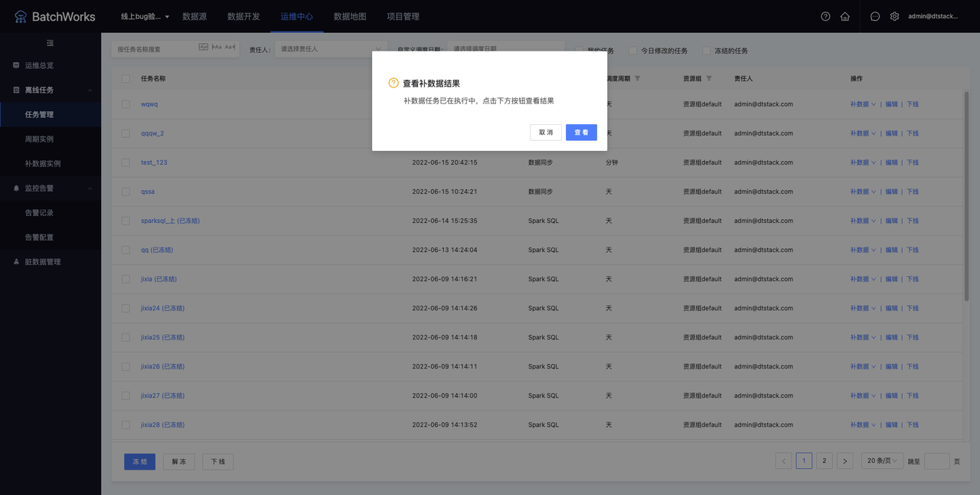Open the admin@dtstack account menu
Viewport: 980px width, 495px height.
(933, 16)
